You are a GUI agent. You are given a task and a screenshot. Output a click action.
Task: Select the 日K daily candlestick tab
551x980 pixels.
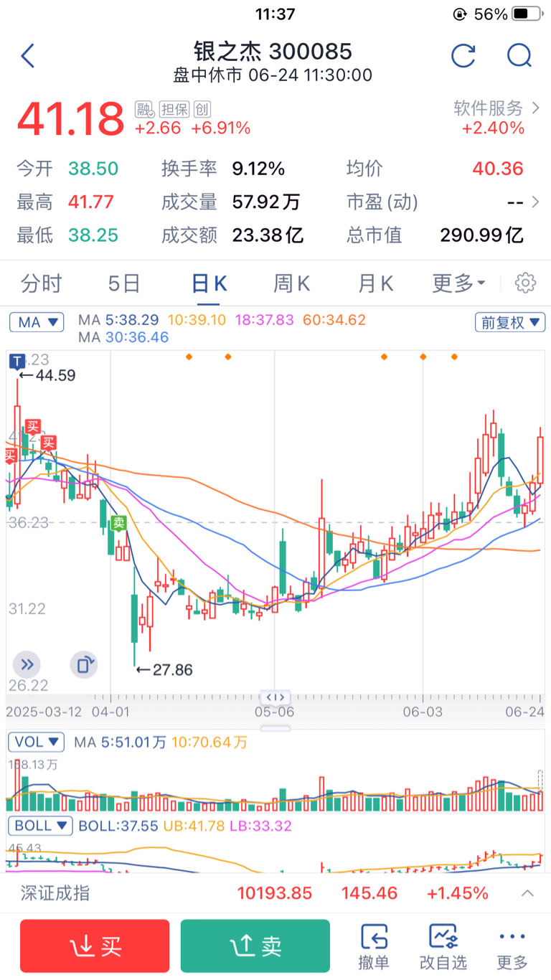[209, 283]
